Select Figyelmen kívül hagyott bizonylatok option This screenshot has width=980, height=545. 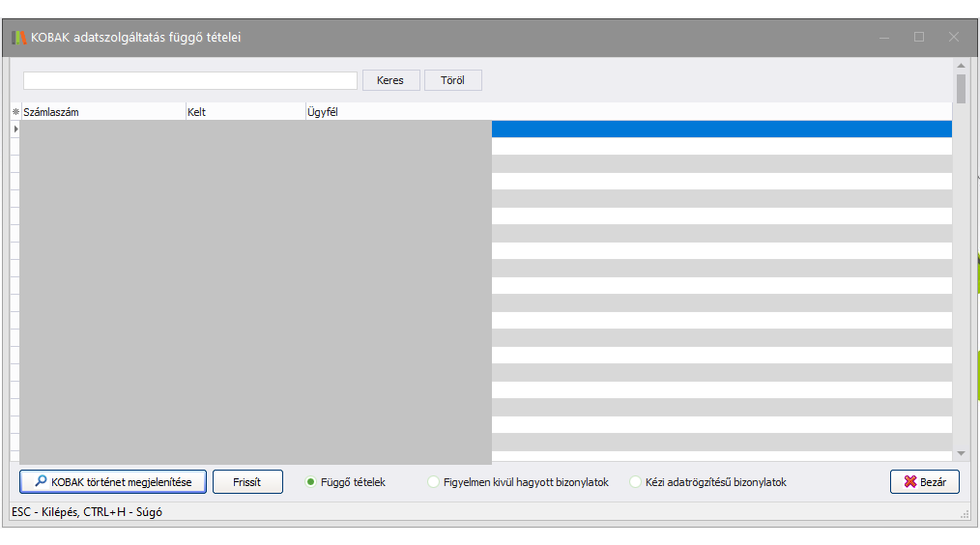(433, 482)
